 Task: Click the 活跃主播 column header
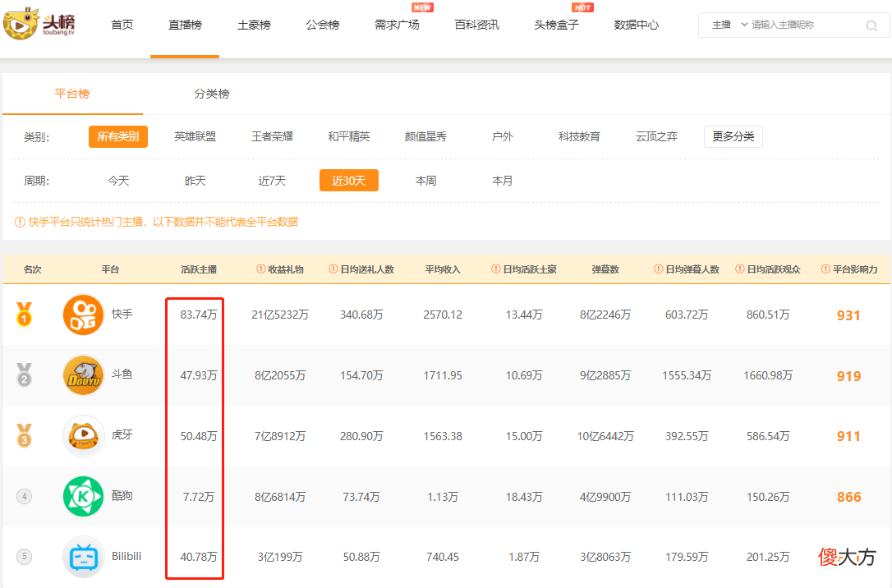[199, 269]
